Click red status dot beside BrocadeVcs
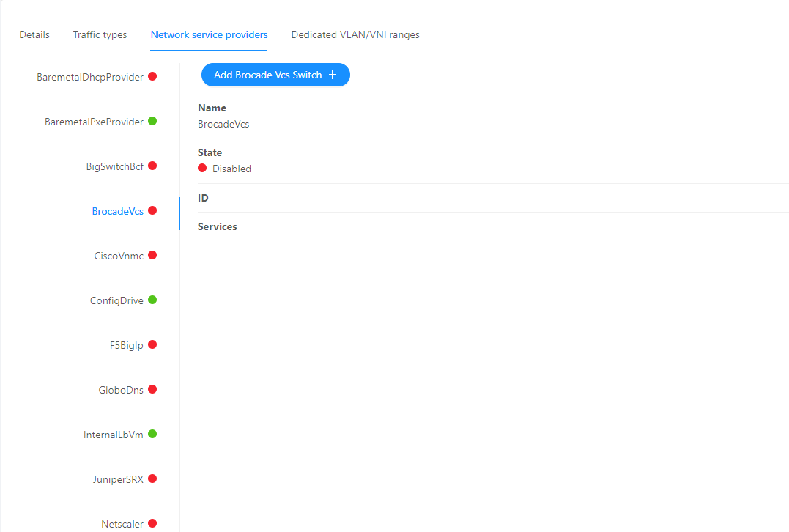Viewport: 789px width, 532px height. [152, 210]
